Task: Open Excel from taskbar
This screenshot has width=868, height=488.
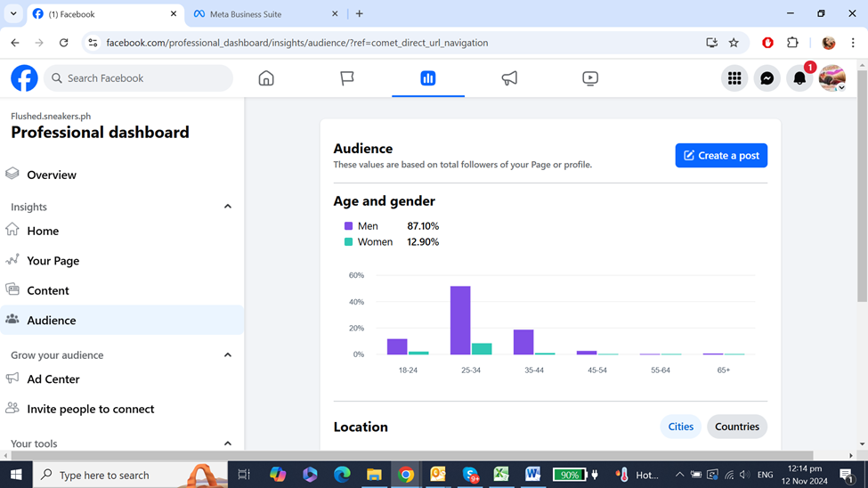Action: point(501,475)
